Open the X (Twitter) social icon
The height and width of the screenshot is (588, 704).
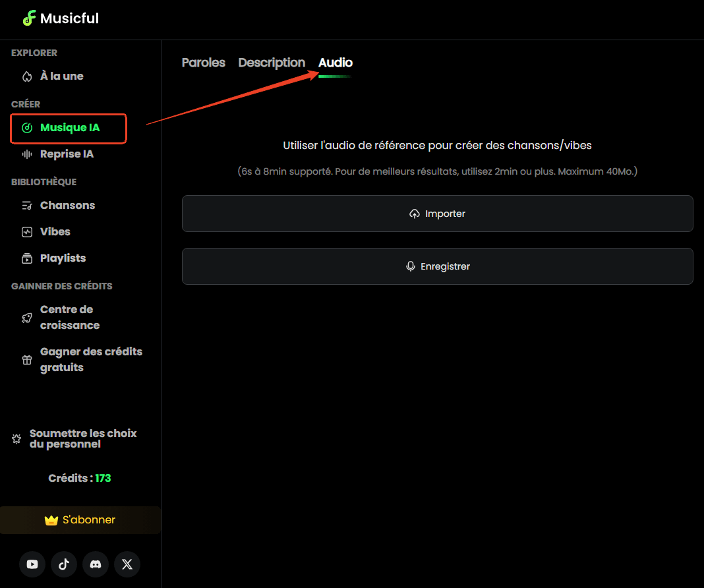[127, 564]
